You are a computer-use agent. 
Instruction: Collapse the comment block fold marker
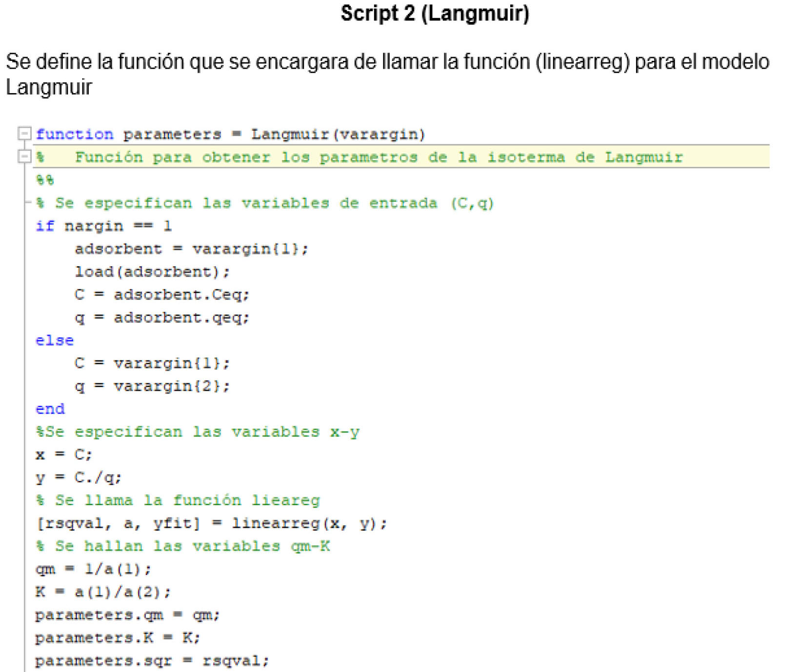(24, 157)
